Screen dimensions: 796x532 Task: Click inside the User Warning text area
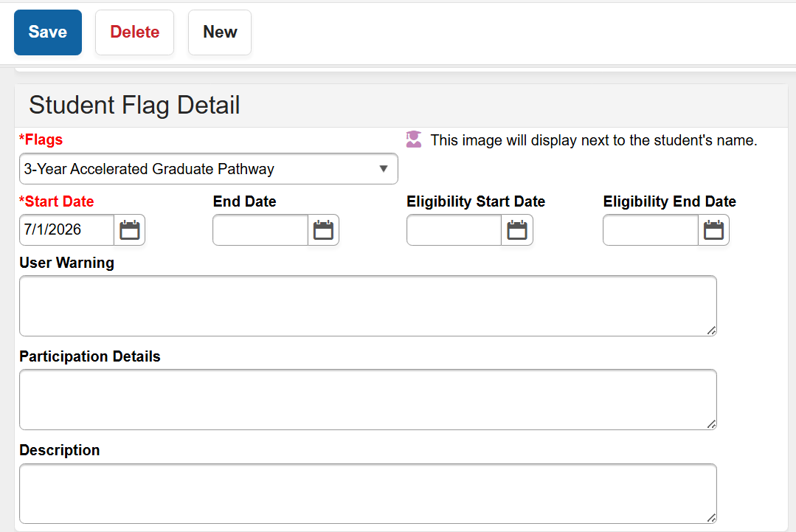[367, 305]
